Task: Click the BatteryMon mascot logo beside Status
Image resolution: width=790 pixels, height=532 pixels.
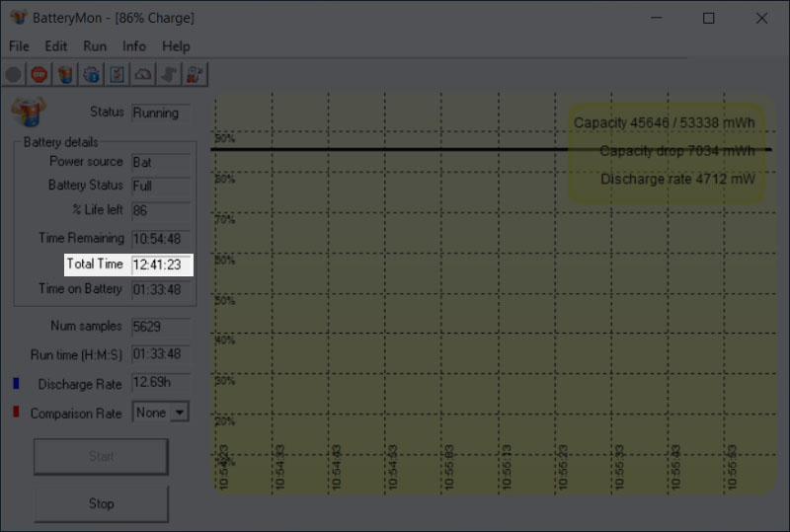Action: click(x=29, y=112)
